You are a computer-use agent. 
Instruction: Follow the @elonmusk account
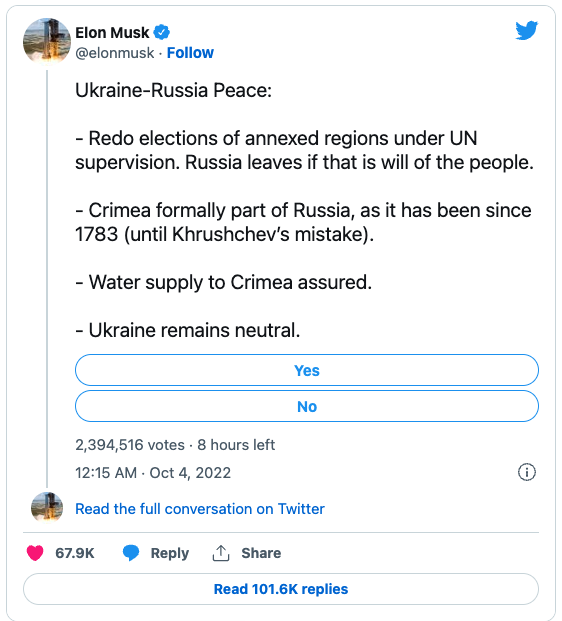pyautogui.click(x=190, y=53)
